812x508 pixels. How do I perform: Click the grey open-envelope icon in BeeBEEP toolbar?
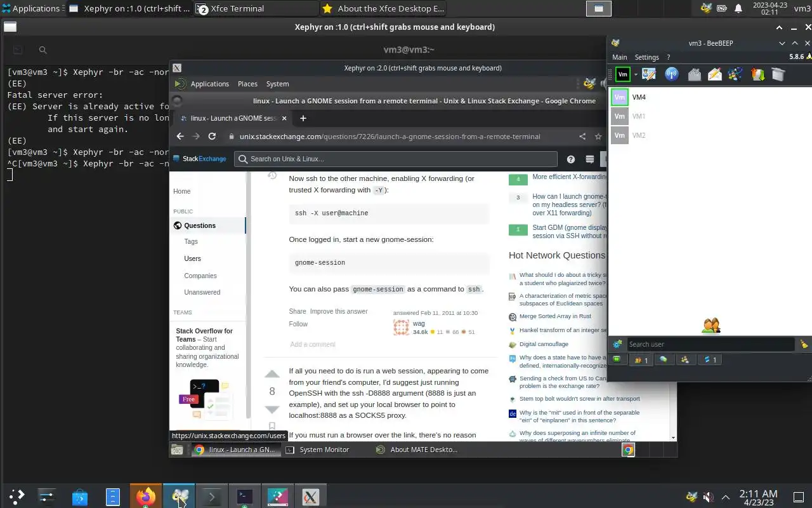tap(694, 74)
